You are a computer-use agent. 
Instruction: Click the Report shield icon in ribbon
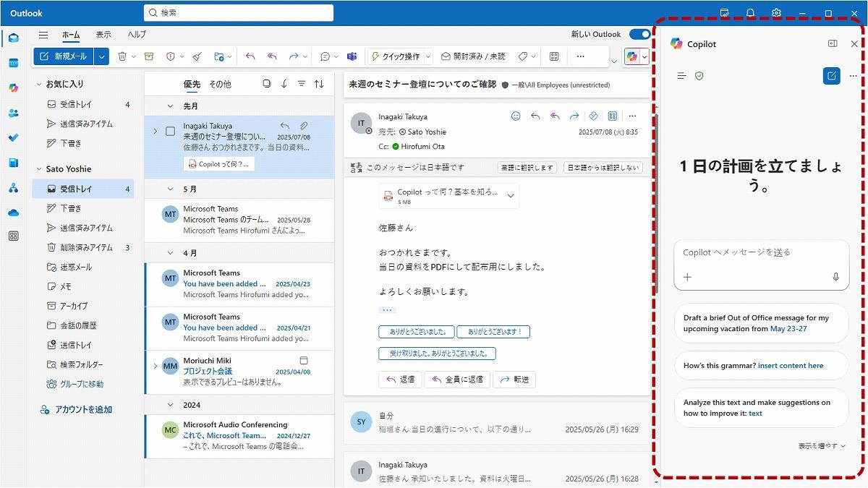point(171,56)
